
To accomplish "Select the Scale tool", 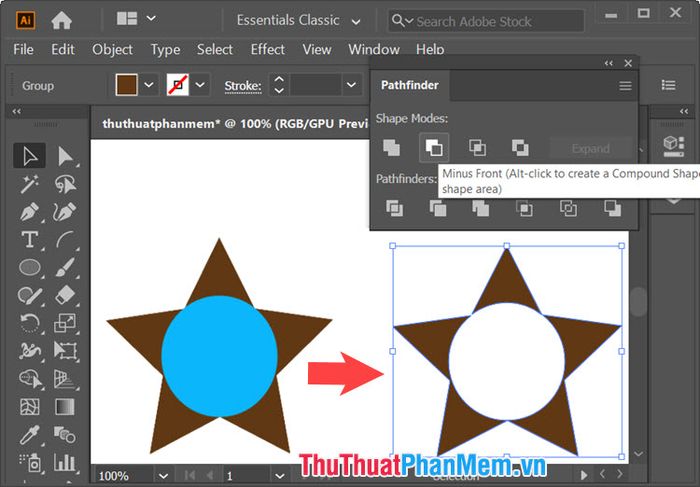I will coord(65,323).
